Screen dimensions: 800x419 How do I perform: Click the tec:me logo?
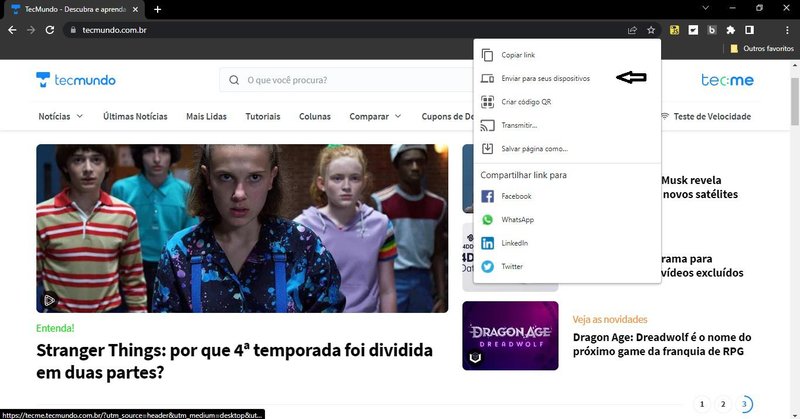727,80
